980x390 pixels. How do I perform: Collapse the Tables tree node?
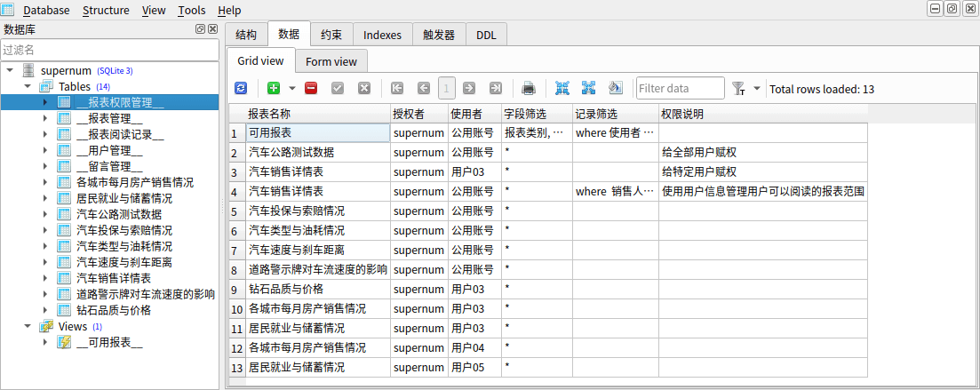pyautogui.click(x=27, y=86)
